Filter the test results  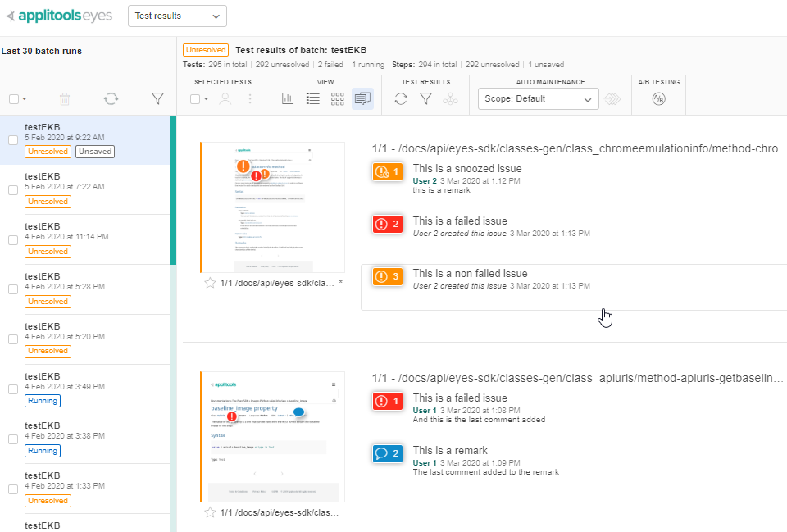(425, 99)
